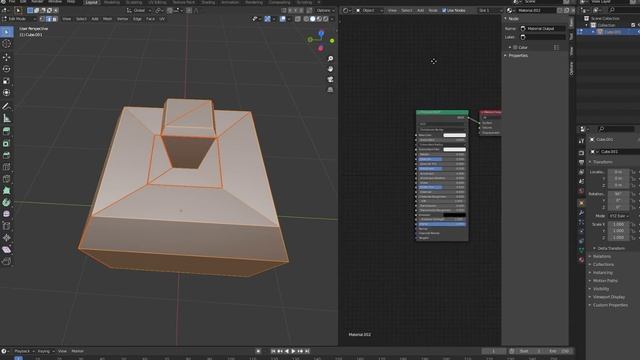This screenshot has height=360, width=640.
Task: Open the Slot 1 material slot dropdown
Action: 490,10
